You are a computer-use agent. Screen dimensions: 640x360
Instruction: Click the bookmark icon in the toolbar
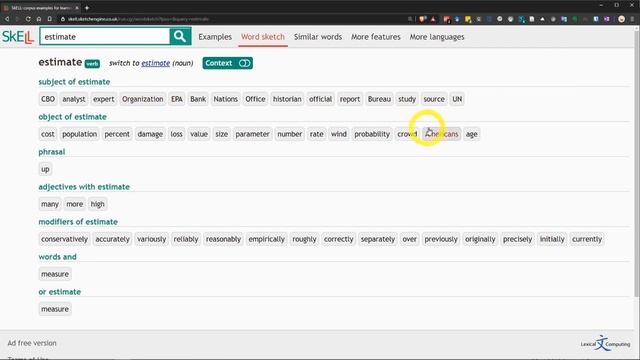[49, 19]
